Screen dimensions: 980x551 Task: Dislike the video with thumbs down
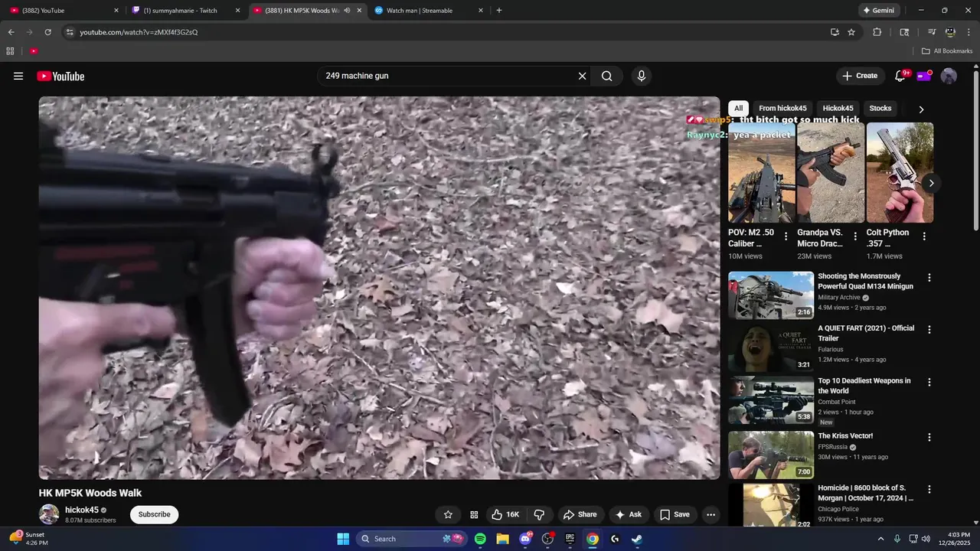539,514
